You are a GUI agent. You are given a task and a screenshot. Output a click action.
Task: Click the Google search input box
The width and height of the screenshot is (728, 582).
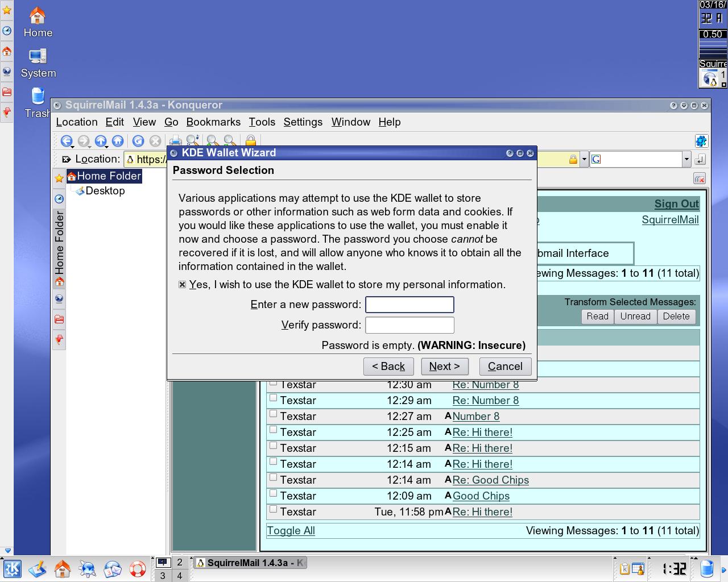click(x=642, y=159)
